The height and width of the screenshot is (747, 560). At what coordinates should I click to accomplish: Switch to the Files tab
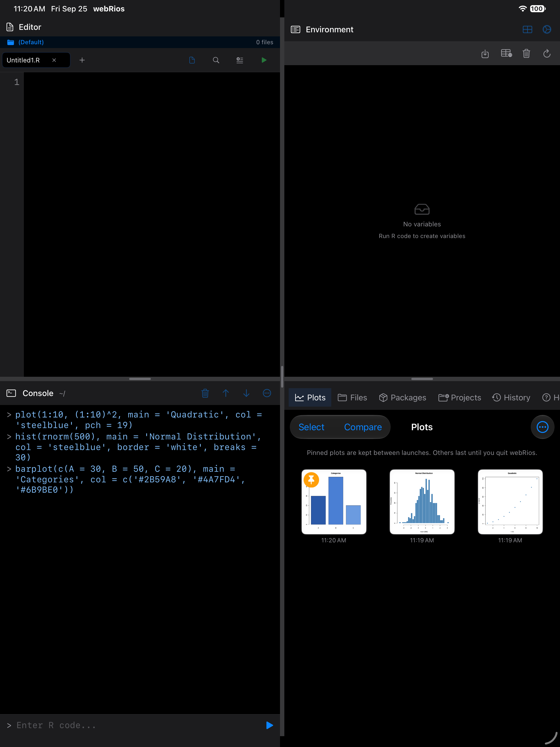(352, 397)
